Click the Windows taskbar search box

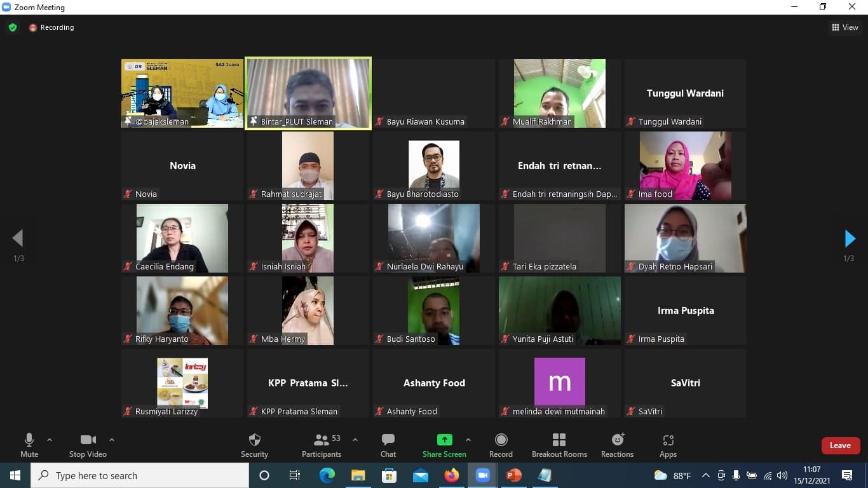pyautogui.click(x=140, y=475)
